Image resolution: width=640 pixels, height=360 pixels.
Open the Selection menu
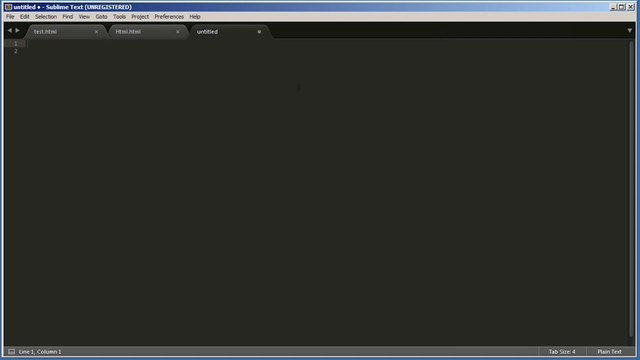point(46,17)
